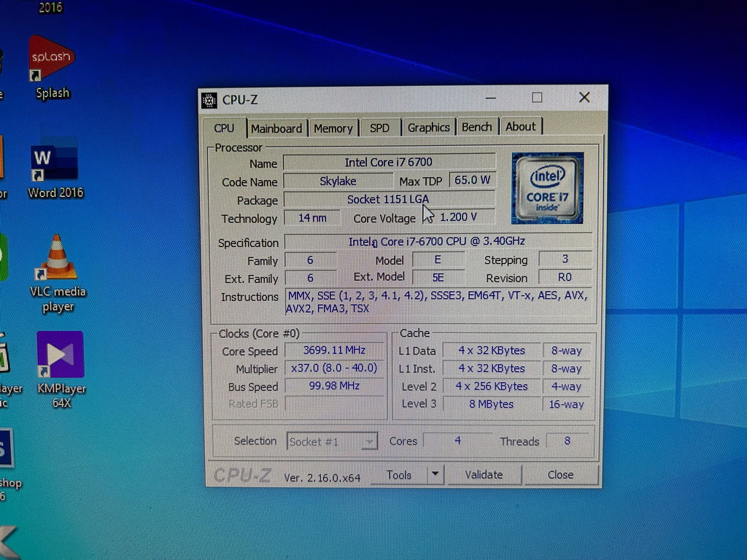This screenshot has width=747, height=560.
Task: Select the SPD tab
Action: tap(379, 128)
